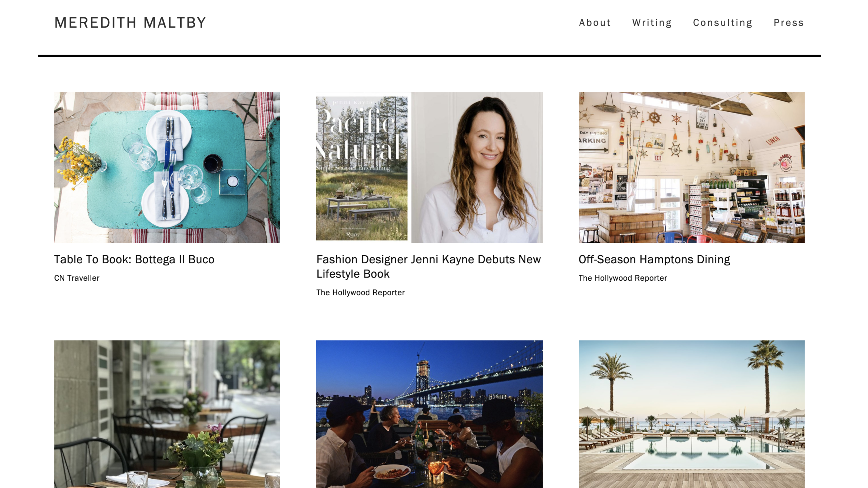
Task: Click the black horizontal header divider
Action: tap(429, 56)
